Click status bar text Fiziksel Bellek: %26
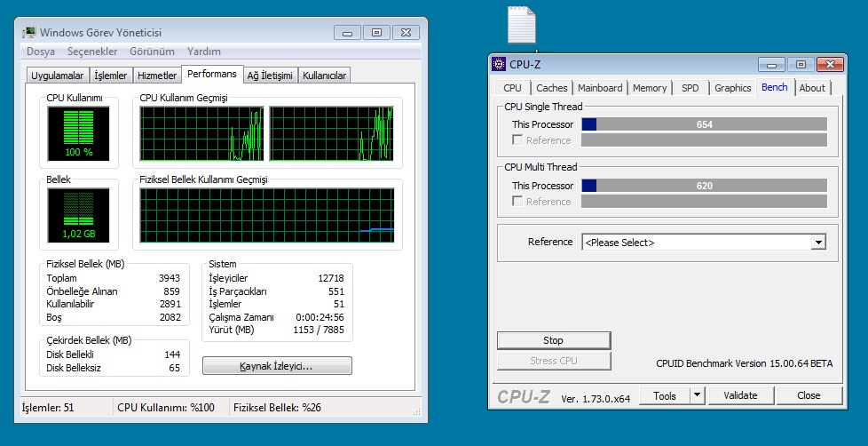 [x=277, y=409]
